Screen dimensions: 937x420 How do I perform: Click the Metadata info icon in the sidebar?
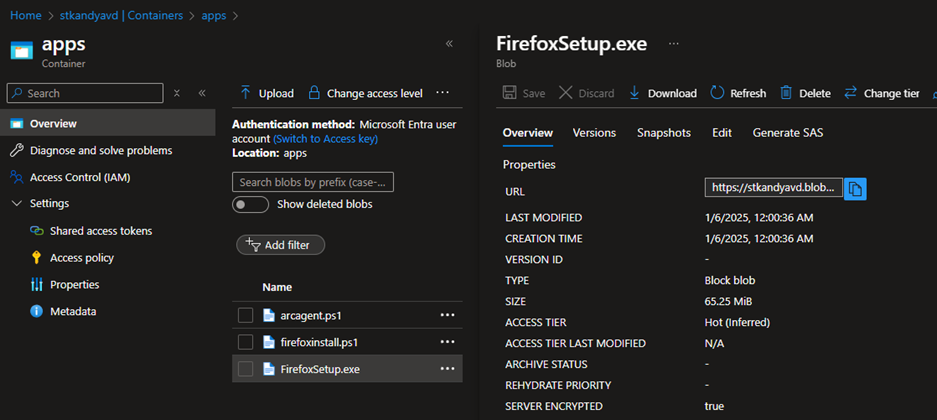point(36,311)
